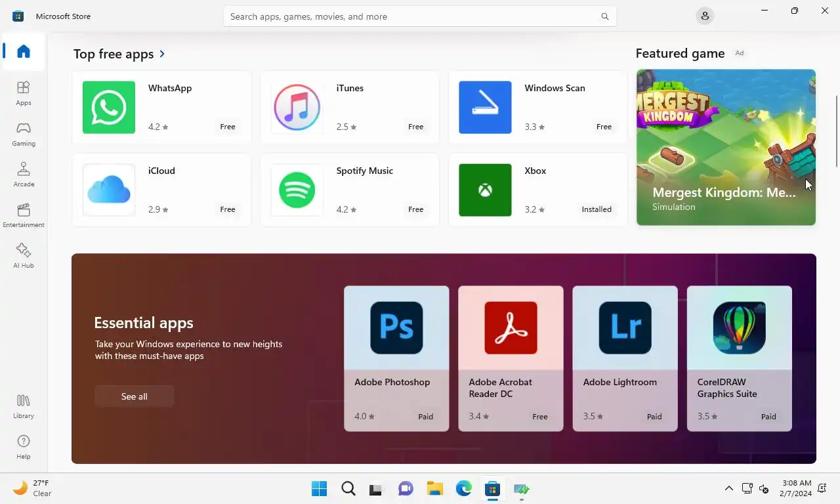This screenshot has height=504, width=840.
Task: Click See all essential apps button
Action: pyautogui.click(x=135, y=396)
